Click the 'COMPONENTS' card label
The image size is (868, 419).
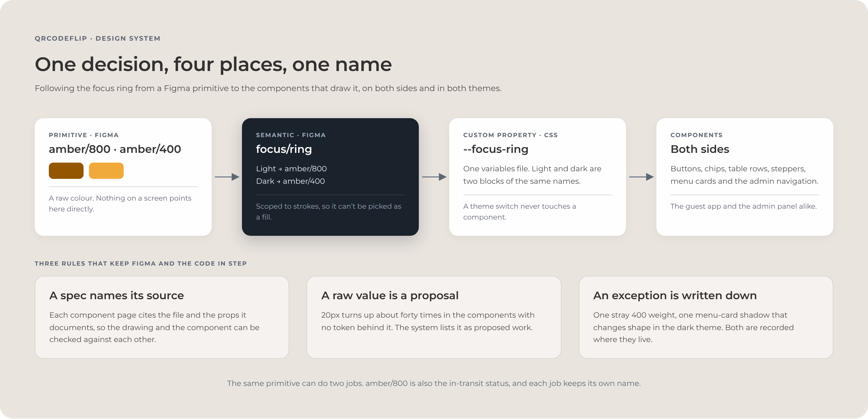click(x=696, y=135)
